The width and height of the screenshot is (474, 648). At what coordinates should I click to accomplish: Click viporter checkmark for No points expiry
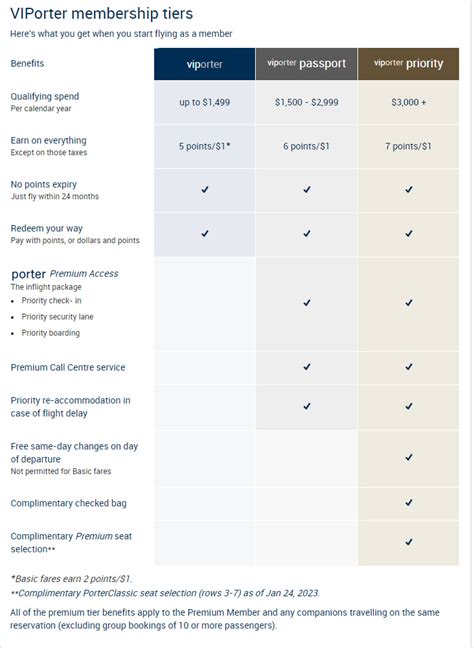click(205, 189)
